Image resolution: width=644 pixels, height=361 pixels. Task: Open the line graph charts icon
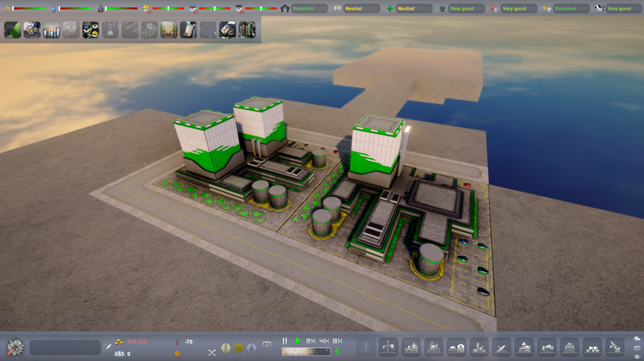pos(169,30)
